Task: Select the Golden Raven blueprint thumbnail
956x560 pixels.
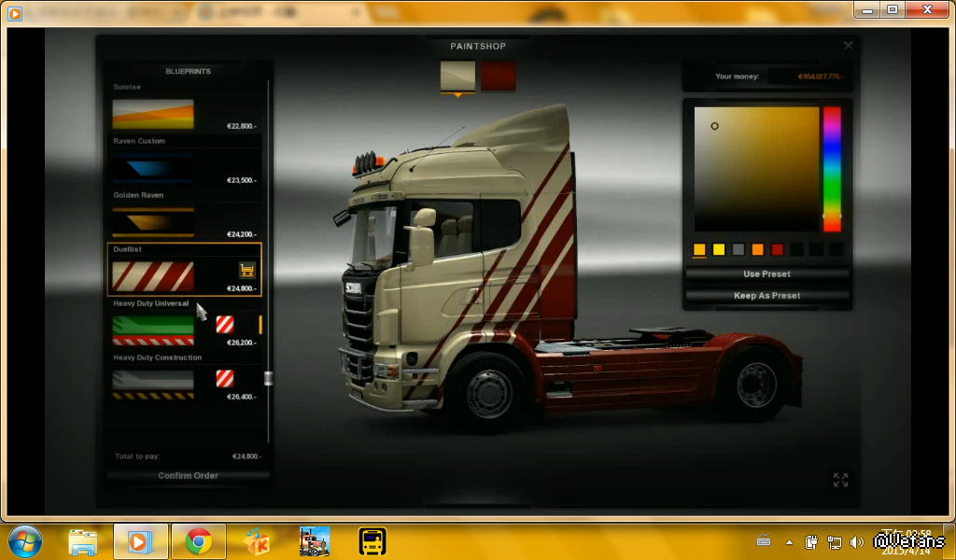Action: coord(153,222)
